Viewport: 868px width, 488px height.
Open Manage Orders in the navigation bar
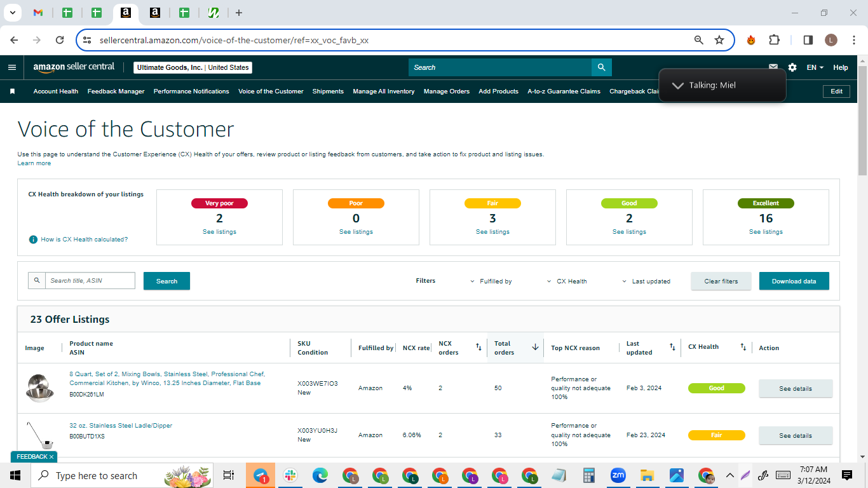pyautogui.click(x=447, y=91)
